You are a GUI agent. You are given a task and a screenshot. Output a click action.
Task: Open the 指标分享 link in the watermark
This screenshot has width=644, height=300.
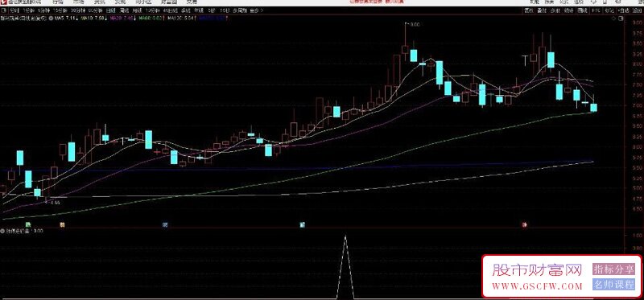pos(613,269)
